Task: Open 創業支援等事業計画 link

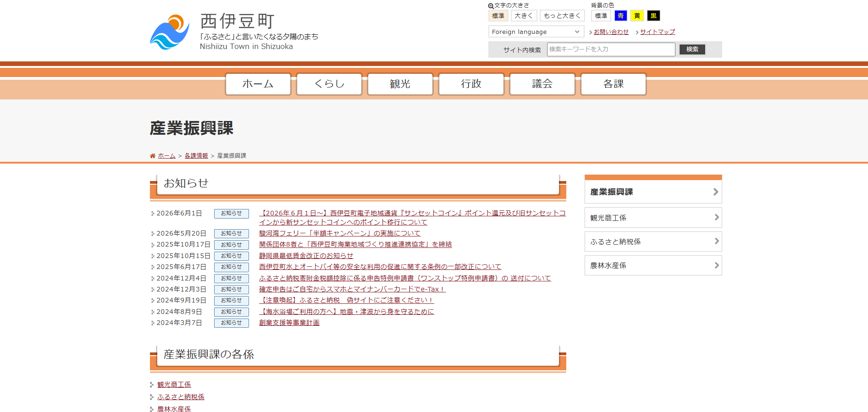Action: click(289, 323)
